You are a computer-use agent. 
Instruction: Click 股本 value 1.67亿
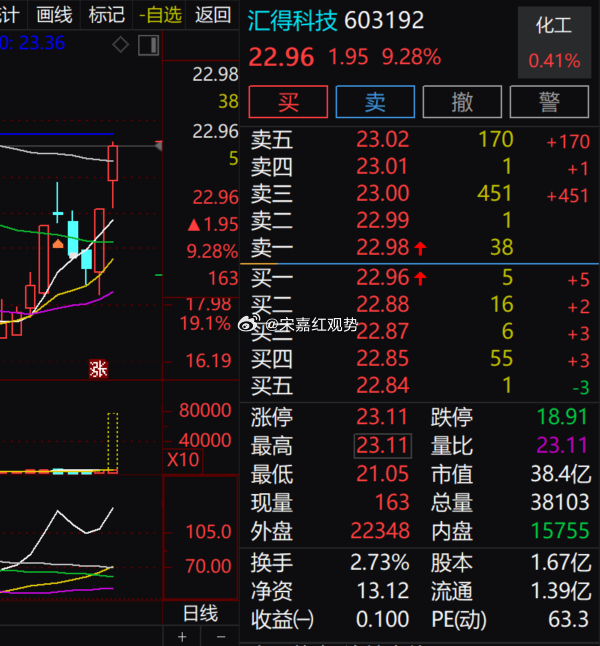click(561, 563)
